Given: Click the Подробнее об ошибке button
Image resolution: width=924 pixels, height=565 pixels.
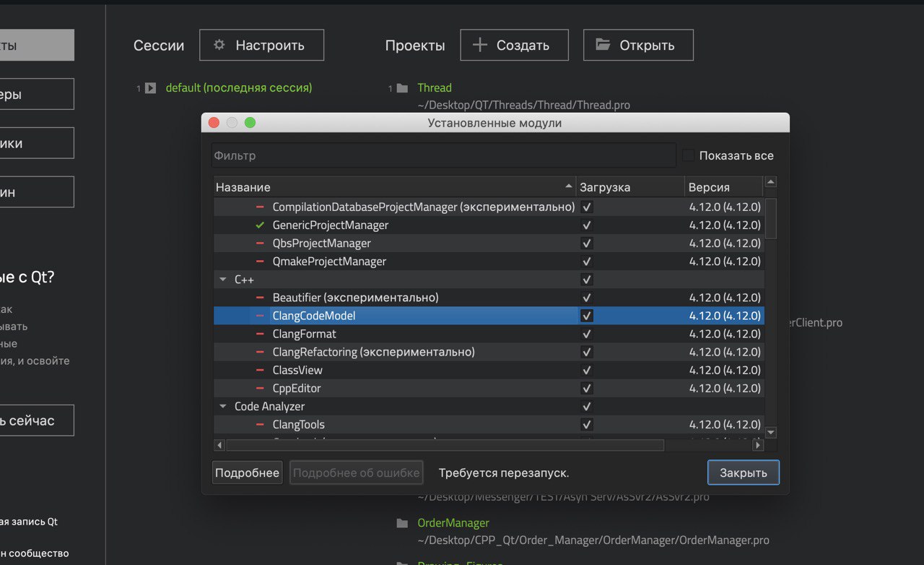Looking at the screenshot, I should click(357, 473).
